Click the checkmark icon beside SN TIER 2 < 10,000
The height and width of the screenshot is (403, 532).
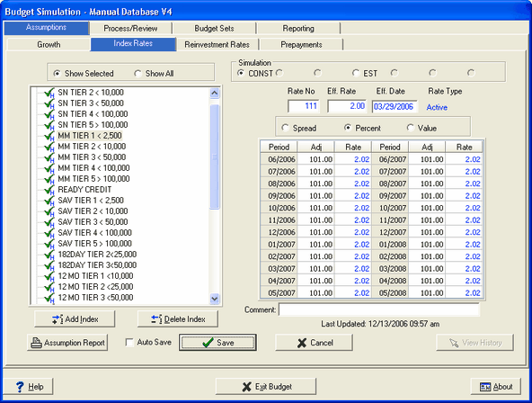click(49, 93)
